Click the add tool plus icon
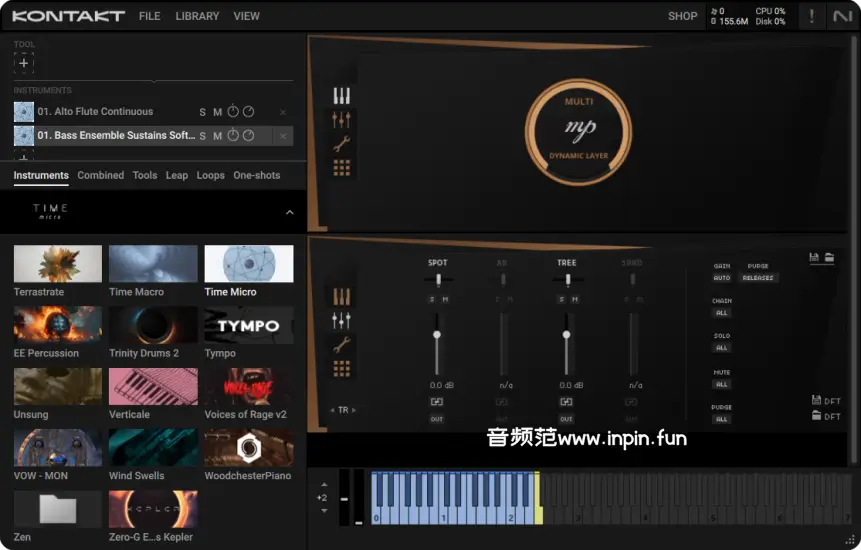 point(24,63)
